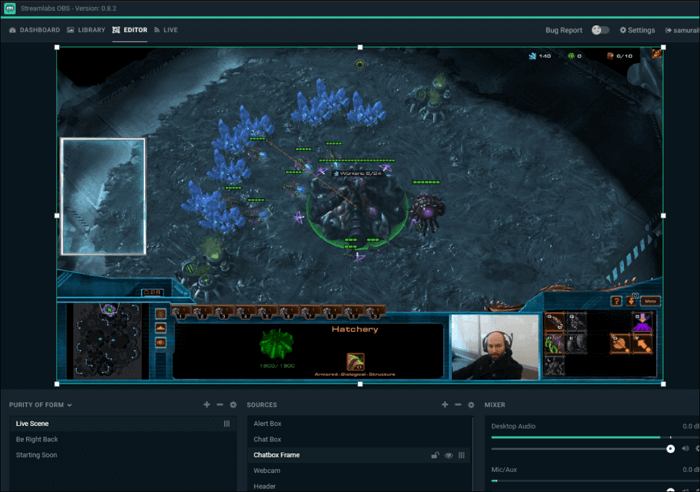The image size is (700, 492).
Task: Add a new scene with plus icon
Action: coord(206,404)
